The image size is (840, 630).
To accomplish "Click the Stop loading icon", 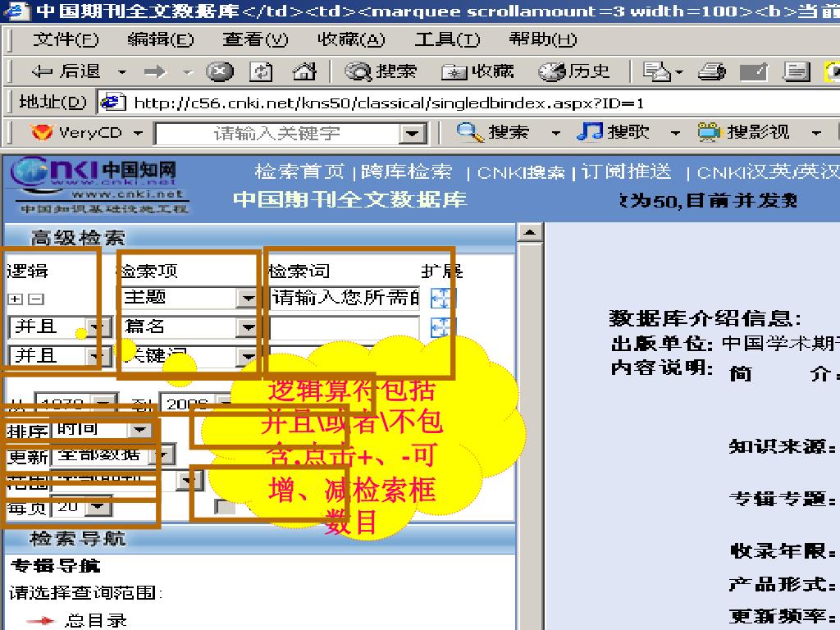I will click(x=220, y=71).
